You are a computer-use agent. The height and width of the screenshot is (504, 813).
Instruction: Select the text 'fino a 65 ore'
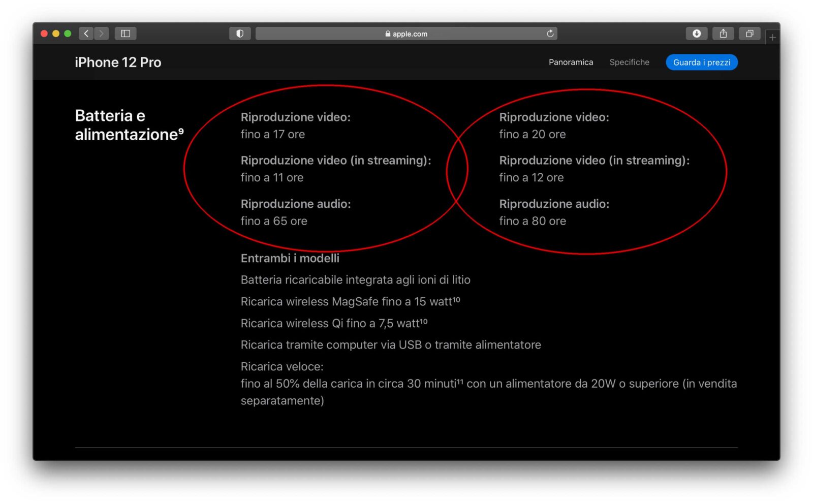pyautogui.click(x=274, y=221)
